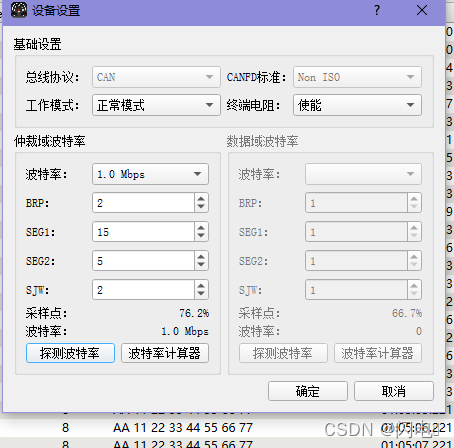Click data domain SJW down arrow
The width and height of the screenshot is (454, 448).
coord(414,294)
